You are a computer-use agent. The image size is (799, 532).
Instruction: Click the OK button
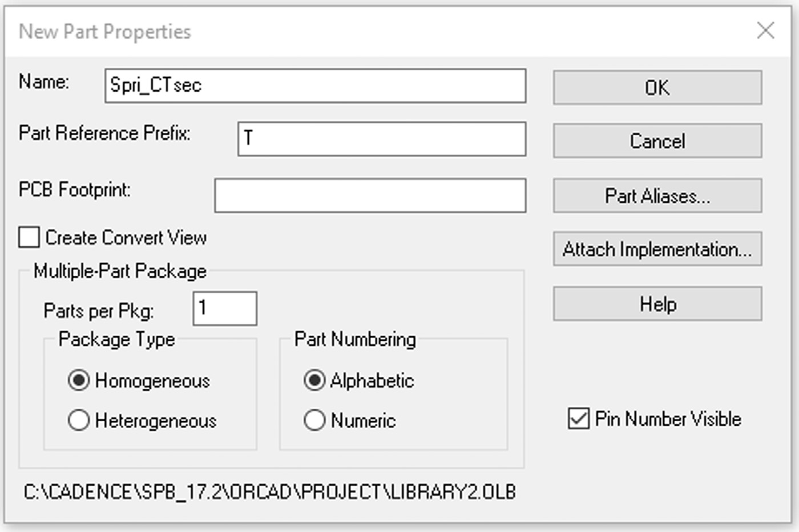657,87
